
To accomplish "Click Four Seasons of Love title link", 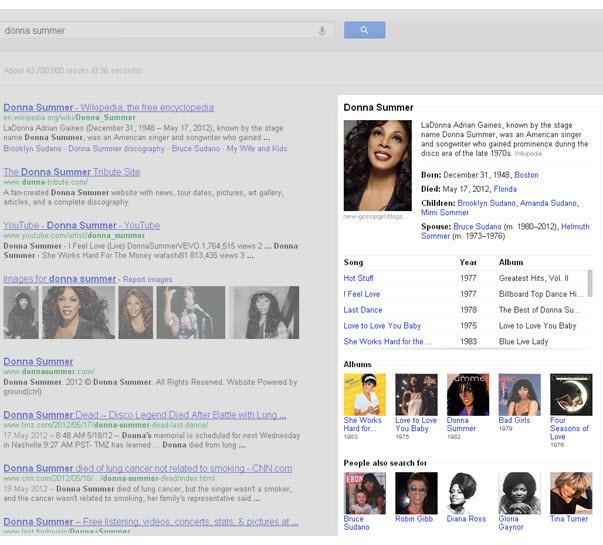I will [570, 428].
